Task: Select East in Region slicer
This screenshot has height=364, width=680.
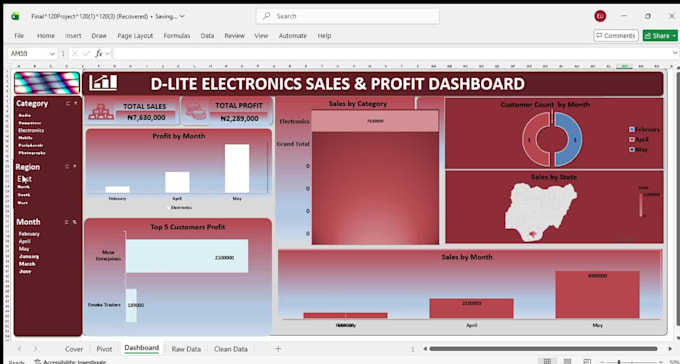Action: tap(24, 179)
